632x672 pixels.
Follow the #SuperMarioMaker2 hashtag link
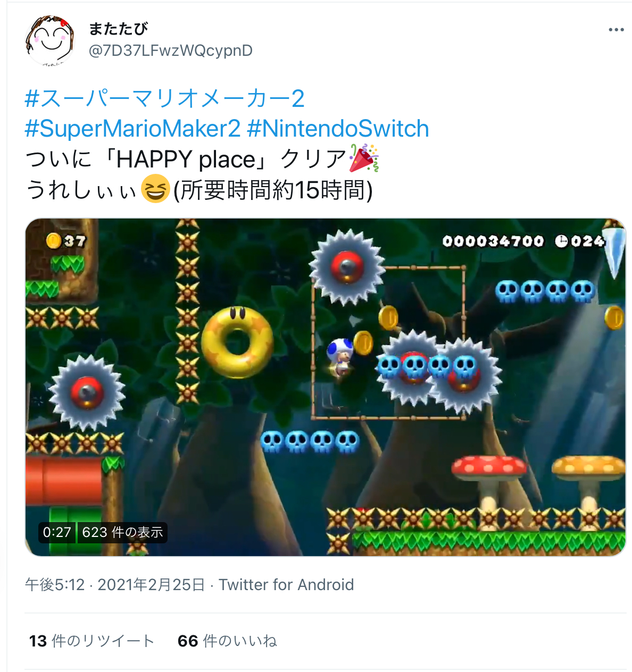(x=133, y=129)
